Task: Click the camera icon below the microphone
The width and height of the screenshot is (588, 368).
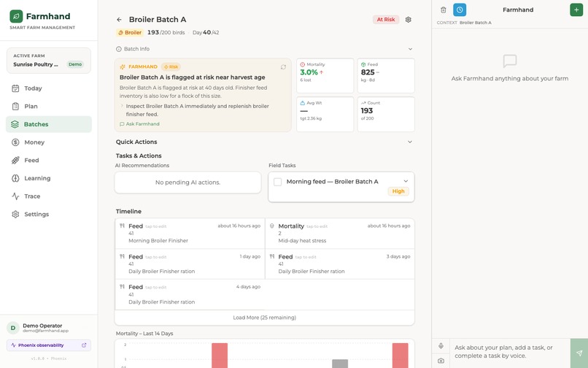Action: tap(441, 361)
